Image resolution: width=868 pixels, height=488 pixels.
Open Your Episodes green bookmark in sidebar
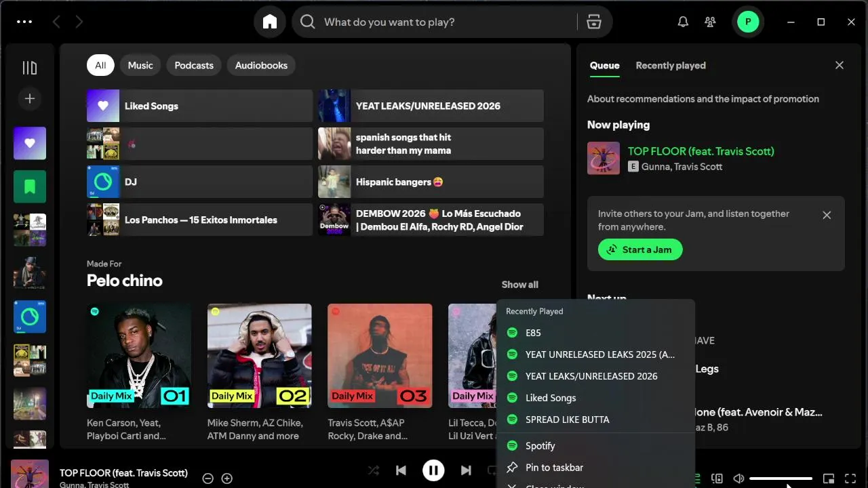coord(30,186)
